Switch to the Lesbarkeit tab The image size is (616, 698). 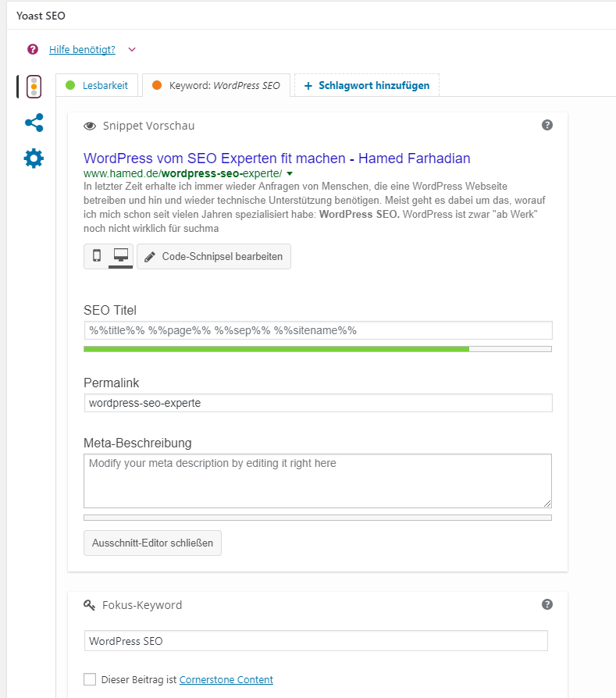coord(97,85)
